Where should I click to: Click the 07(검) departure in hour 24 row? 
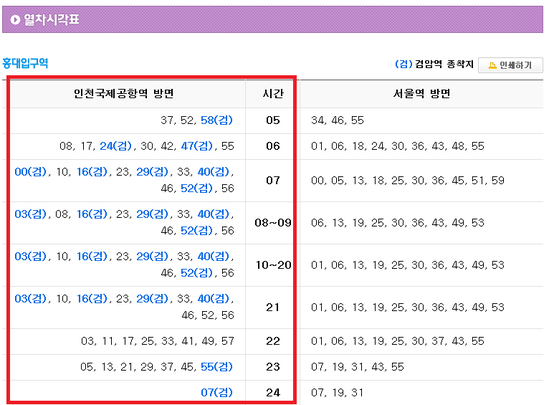pyautogui.click(x=217, y=392)
